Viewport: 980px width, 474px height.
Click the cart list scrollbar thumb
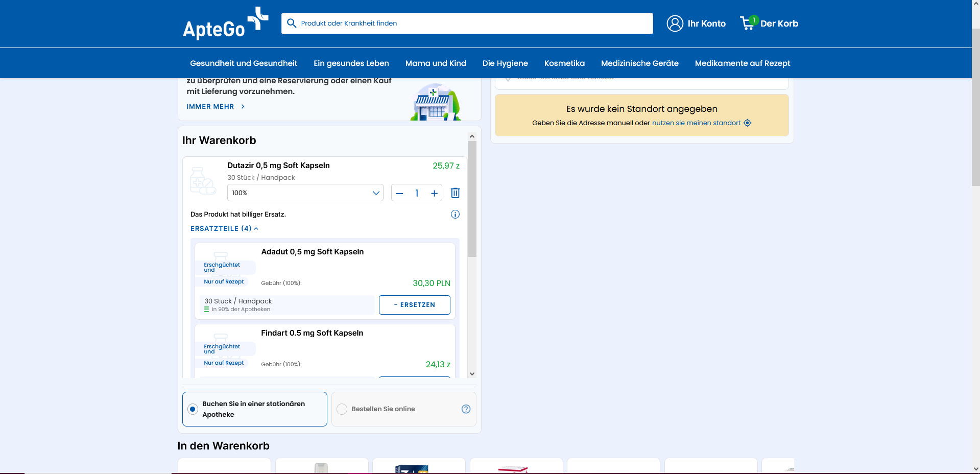point(472,199)
